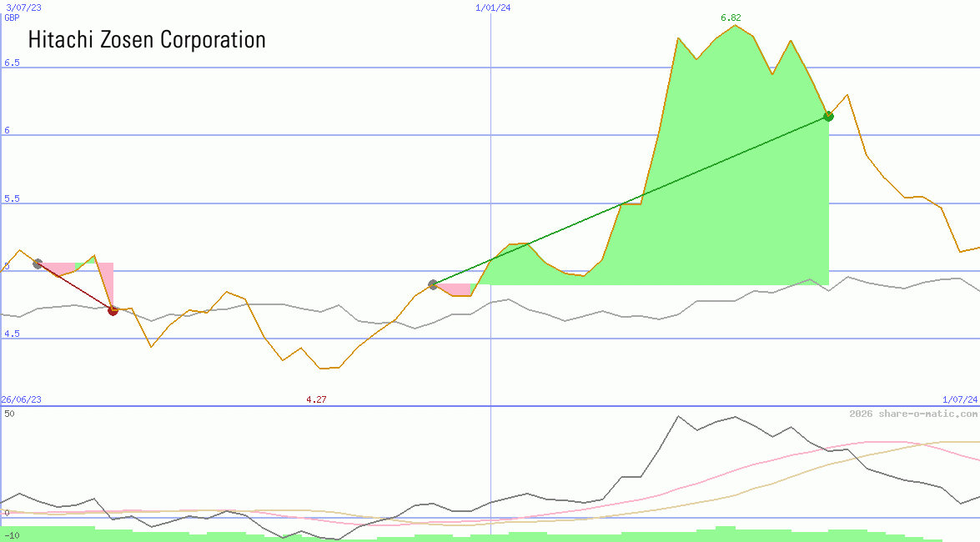Click the green sell marker dot
Screen dimensions: 980x542
pyautogui.click(x=829, y=116)
